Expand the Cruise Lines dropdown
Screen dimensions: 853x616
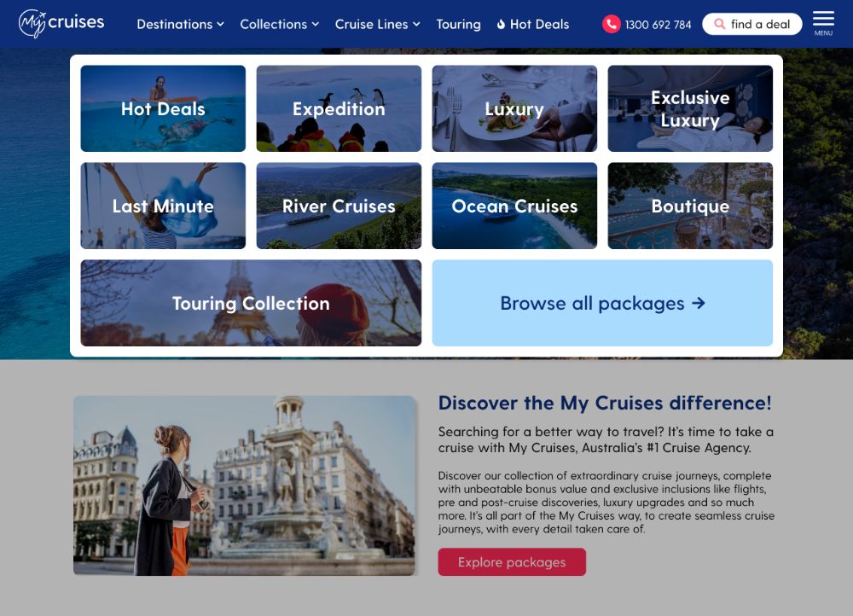pos(377,24)
